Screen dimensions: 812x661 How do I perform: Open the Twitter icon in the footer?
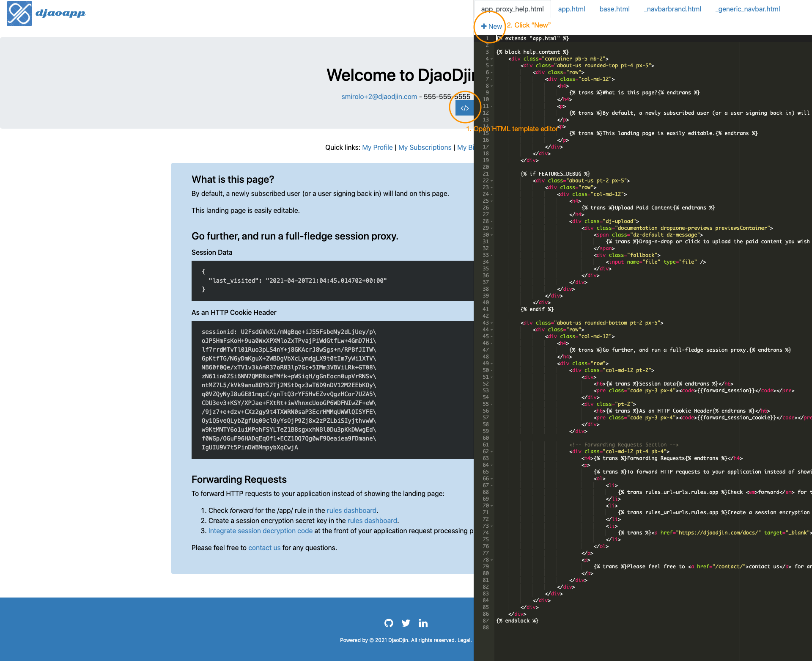pyautogui.click(x=406, y=623)
